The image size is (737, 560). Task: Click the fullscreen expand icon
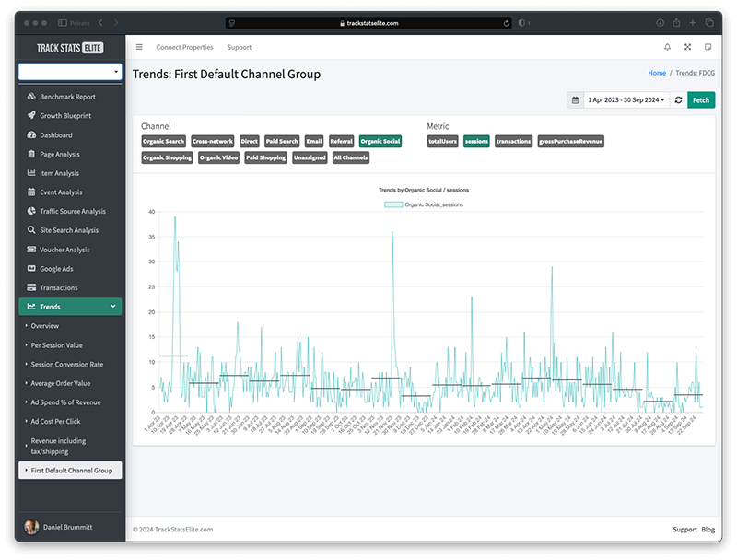tap(687, 47)
